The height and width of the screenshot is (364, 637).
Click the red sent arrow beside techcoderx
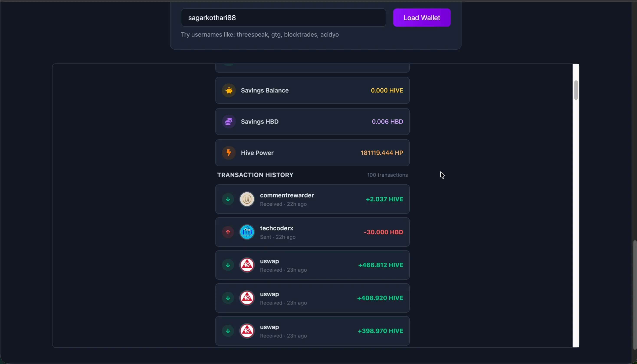[x=228, y=232]
